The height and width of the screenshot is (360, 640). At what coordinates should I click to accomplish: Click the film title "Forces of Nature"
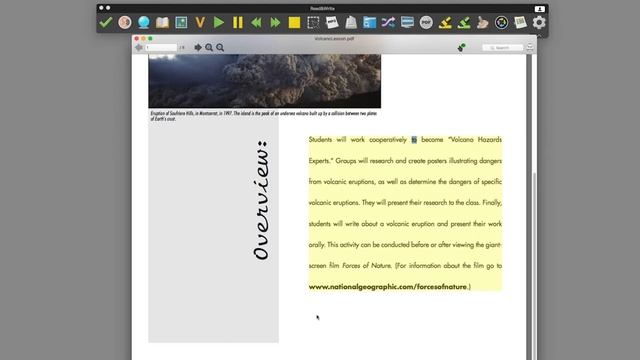367,265
